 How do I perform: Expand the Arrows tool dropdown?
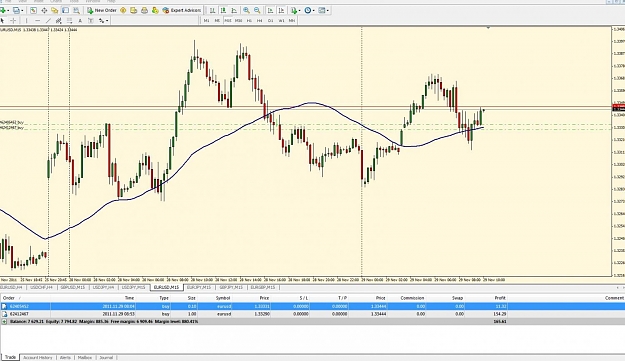tap(107, 21)
